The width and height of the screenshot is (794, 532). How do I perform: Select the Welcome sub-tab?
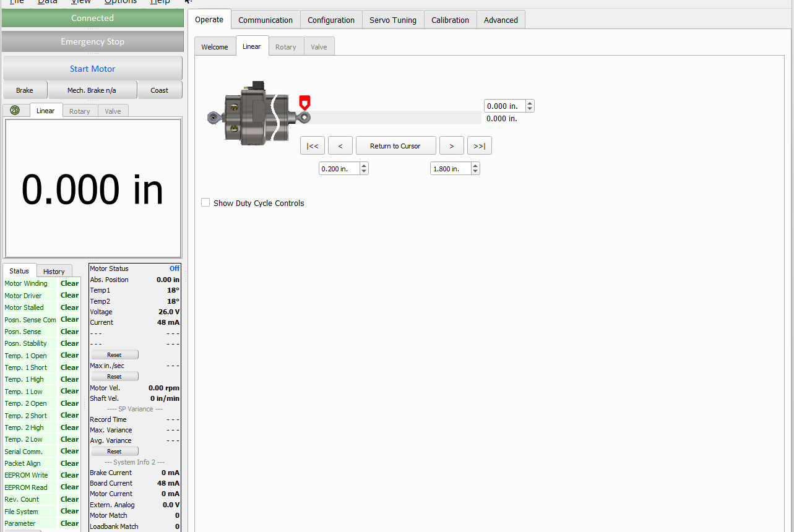(x=215, y=46)
